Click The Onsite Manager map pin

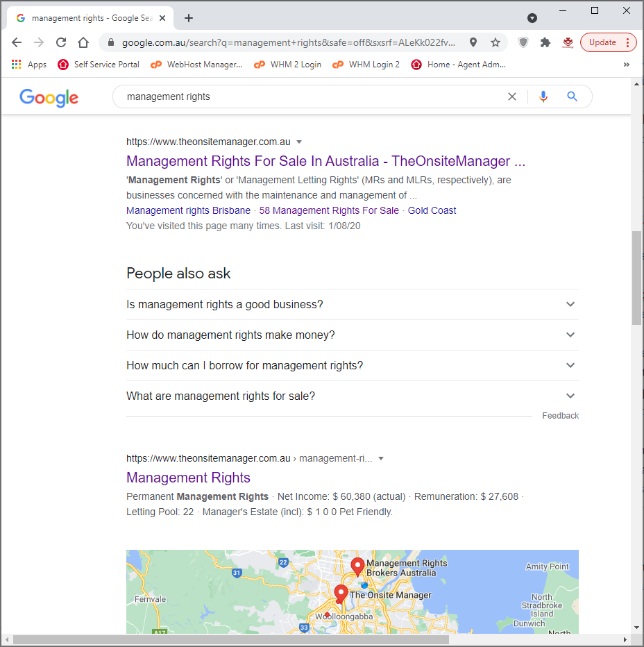click(x=341, y=594)
